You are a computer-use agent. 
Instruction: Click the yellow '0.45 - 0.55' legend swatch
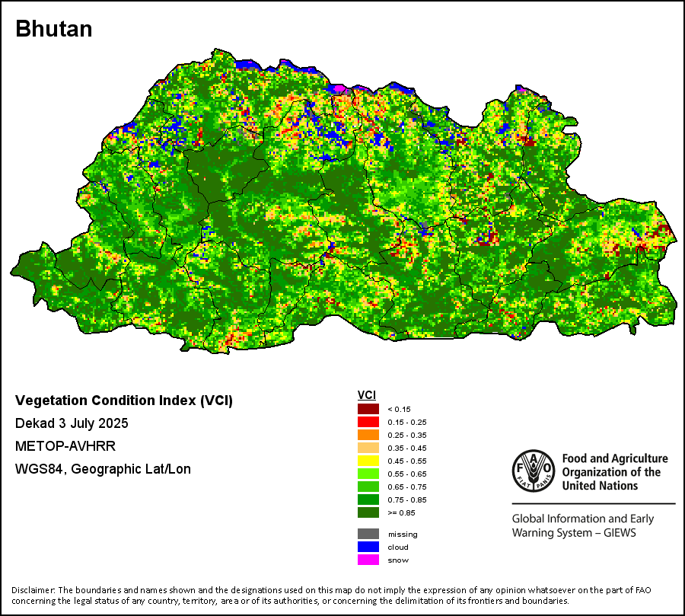point(368,461)
